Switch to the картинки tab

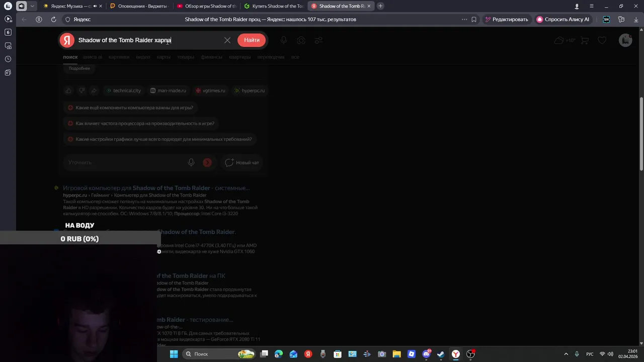119,57
